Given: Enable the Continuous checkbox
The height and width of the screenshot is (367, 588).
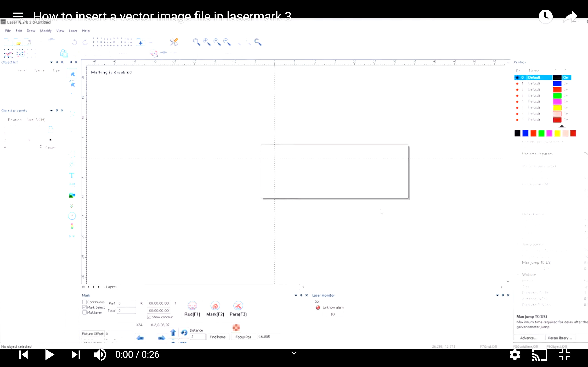Looking at the screenshot, I should pos(85,302).
